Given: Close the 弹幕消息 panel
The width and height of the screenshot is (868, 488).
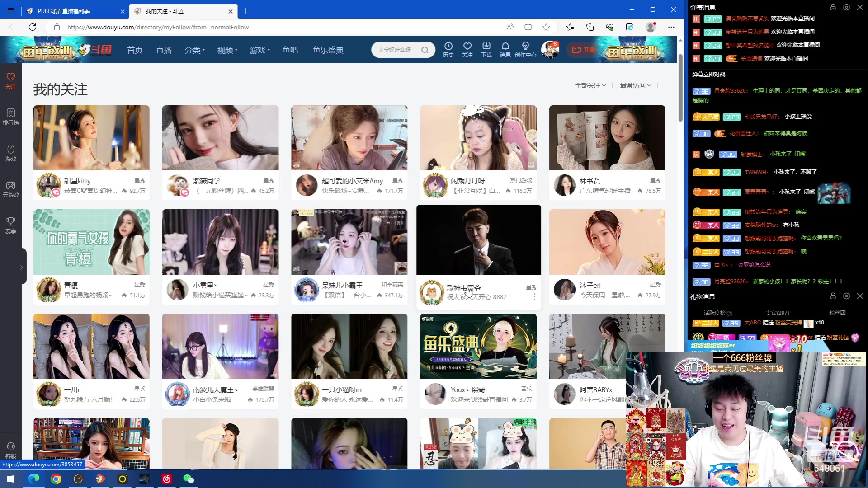Looking at the screenshot, I should pyautogui.click(x=860, y=7).
